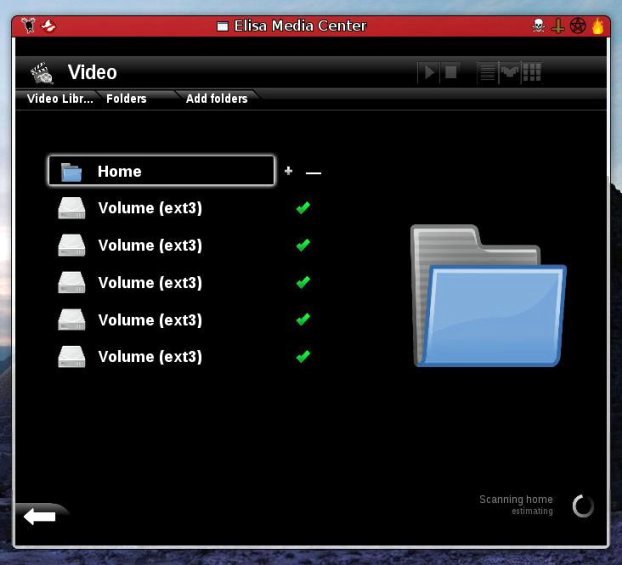Select the last Volume (ext3) entry
Viewport: 622px width, 565px height.
click(150, 357)
